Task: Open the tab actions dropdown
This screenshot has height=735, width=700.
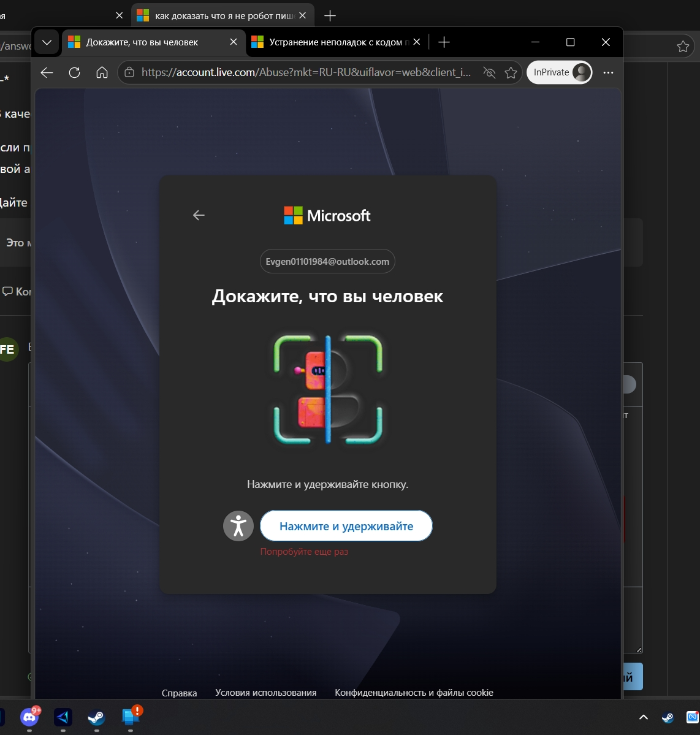Action: click(x=47, y=42)
